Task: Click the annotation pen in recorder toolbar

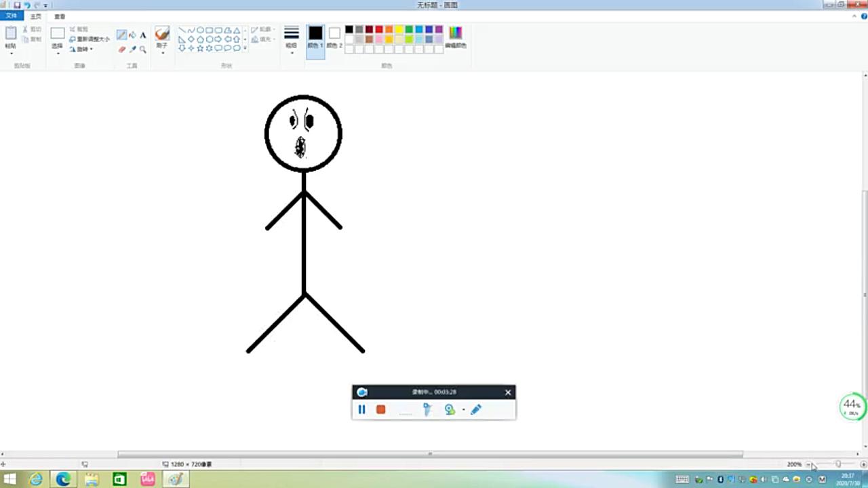Action: [x=476, y=409]
